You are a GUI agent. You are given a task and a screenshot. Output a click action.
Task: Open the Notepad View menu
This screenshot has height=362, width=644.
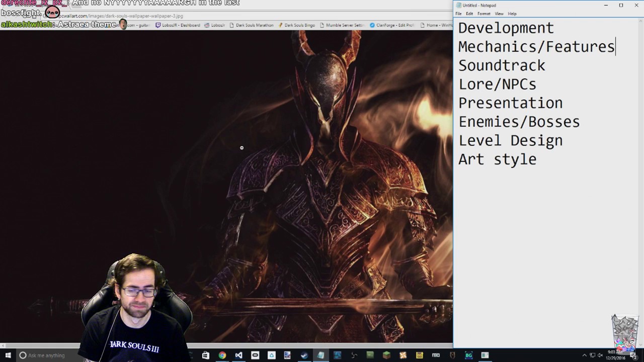pyautogui.click(x=499, y=14)
